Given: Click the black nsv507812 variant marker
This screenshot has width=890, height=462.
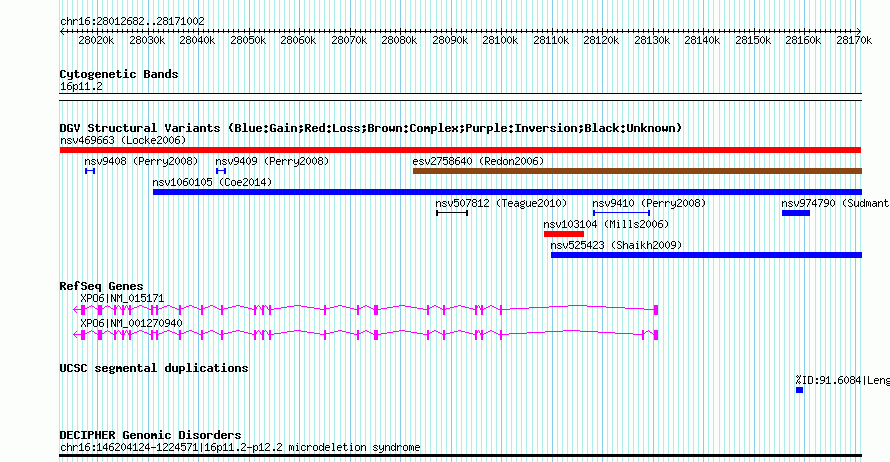Looking at the screenshot, I should (x=452, y=213).
